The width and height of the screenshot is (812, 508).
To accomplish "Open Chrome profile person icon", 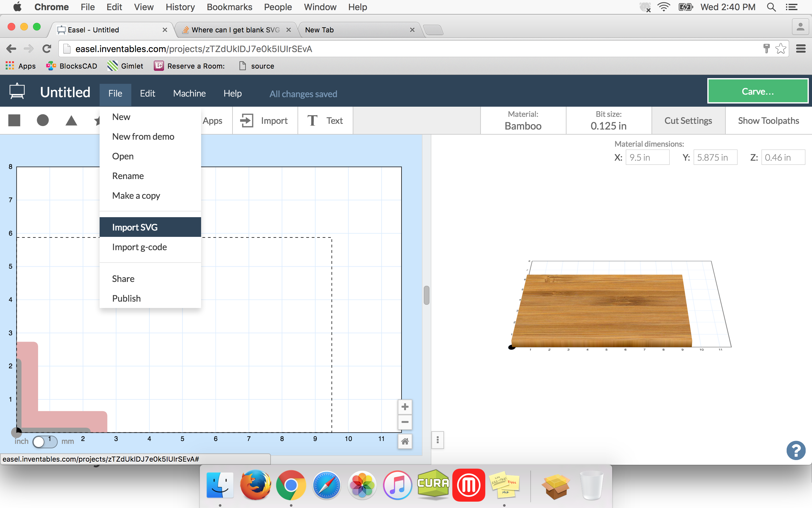I will (x=800, y=27).
